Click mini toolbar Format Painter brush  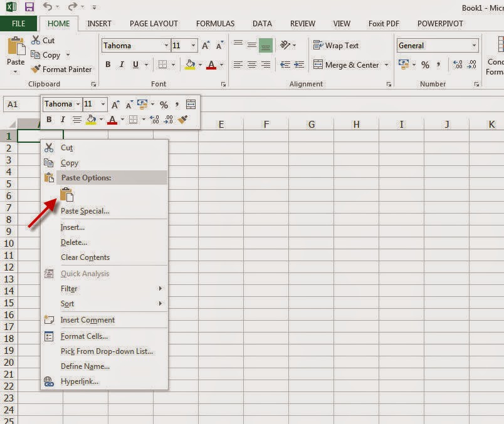pos(182,120)
